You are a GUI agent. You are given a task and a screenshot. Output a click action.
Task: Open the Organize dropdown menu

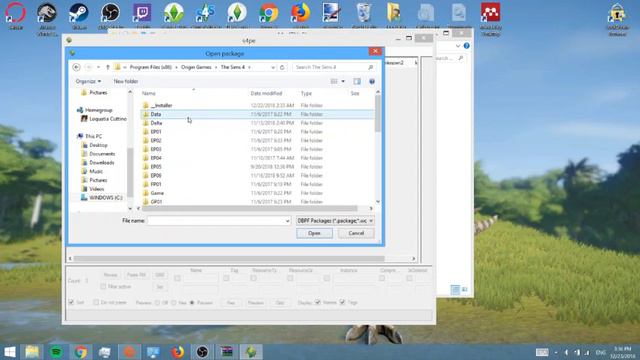[x=88, y=81]
